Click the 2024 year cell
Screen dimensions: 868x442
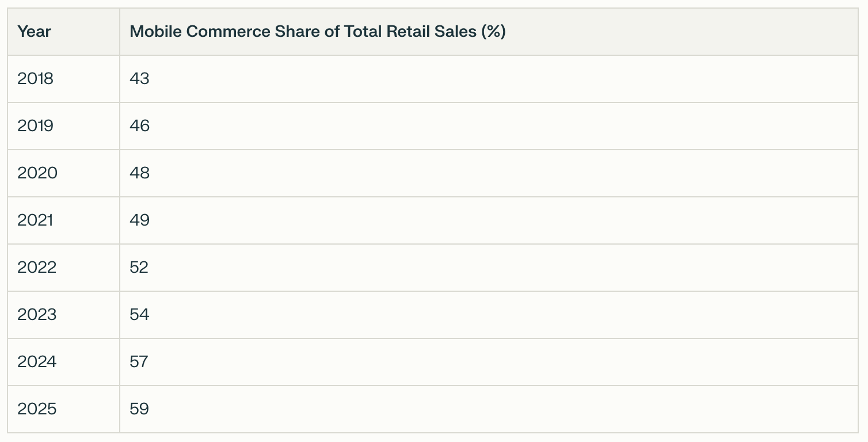63,362
